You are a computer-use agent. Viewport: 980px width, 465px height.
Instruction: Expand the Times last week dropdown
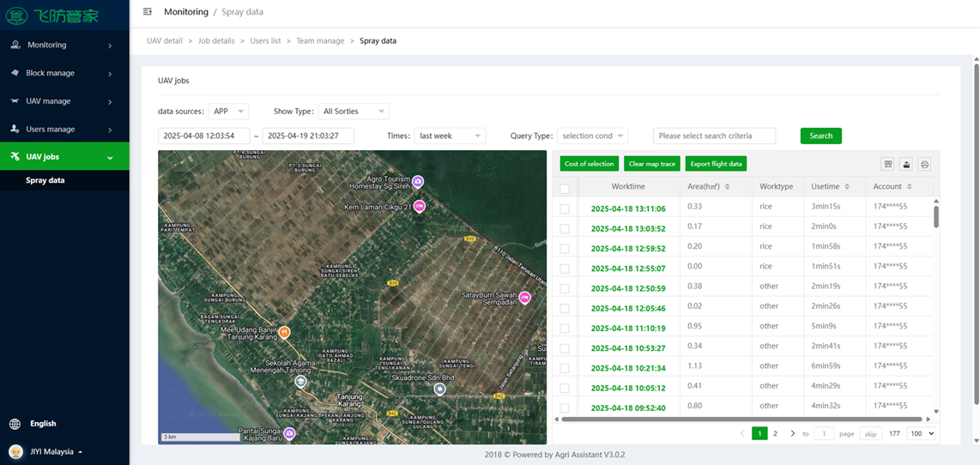pyautogui.click(x=450, y=136)
